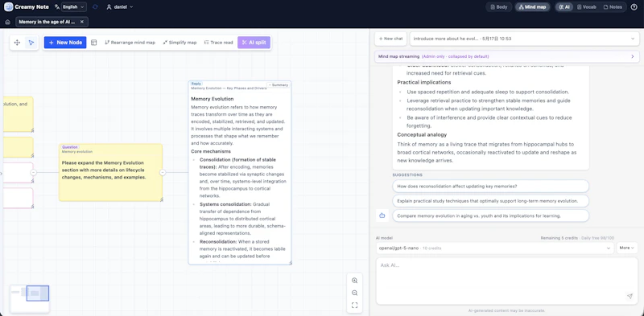Viewport: 644px width, 316px height.
Task: Click the translate language icon
Action: [x=57, y=7]
